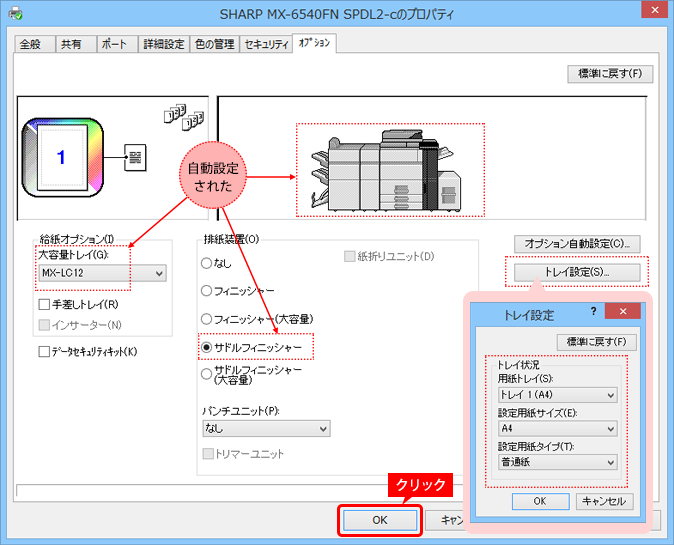Select the なし output device radio option
Screen dimensions: 674x545
[207, 263]
